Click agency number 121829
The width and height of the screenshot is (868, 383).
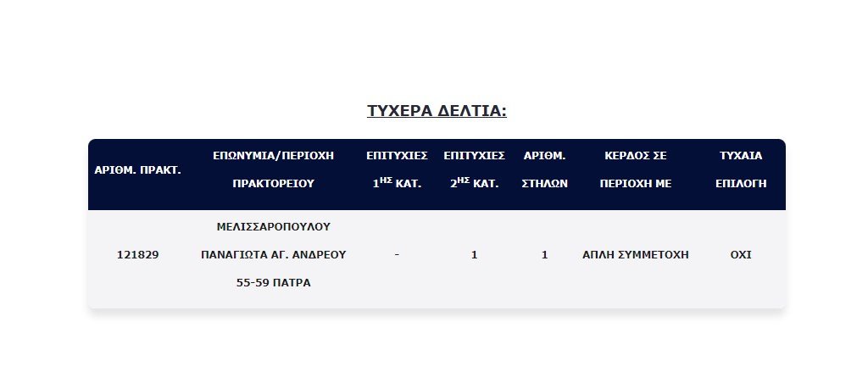pyautogui.click(x=138, y=255)
